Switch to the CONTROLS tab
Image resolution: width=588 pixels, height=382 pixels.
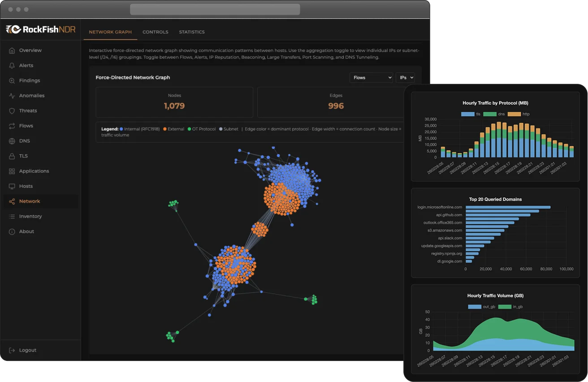[156, 32]
